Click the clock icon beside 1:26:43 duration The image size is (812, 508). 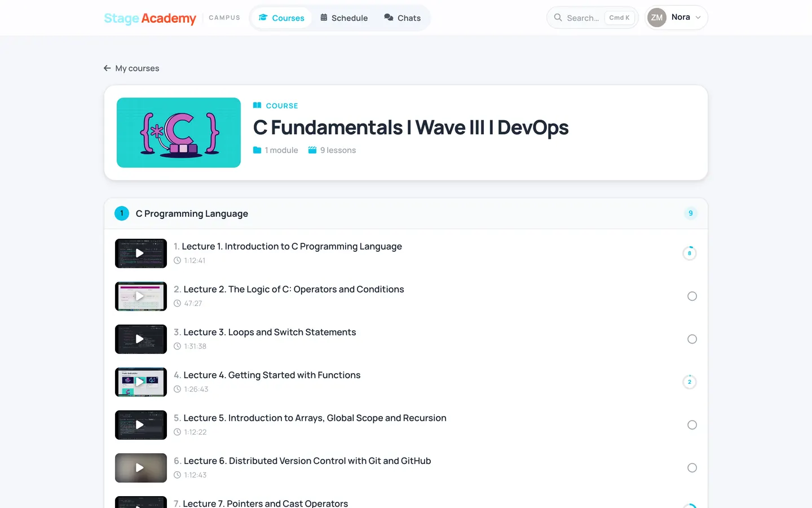(178, 389)
